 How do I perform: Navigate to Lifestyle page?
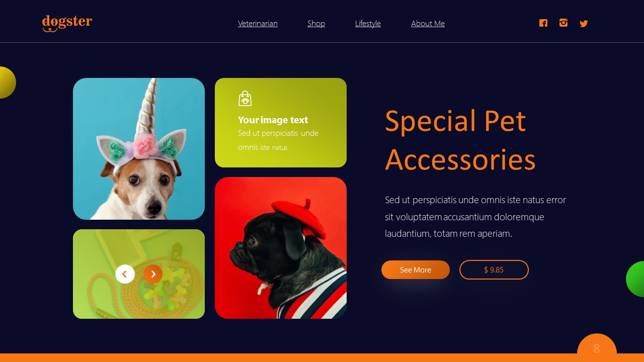click(x=368, y=24)
